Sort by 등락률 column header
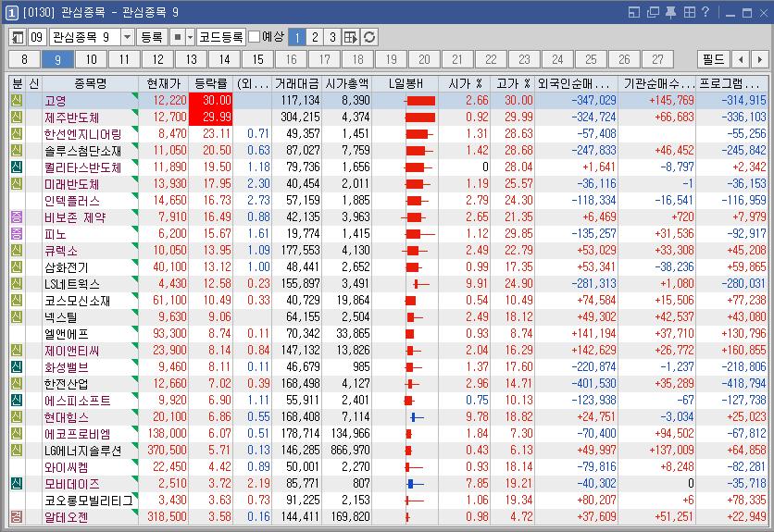The image size is (774, 532). point(211,83)
